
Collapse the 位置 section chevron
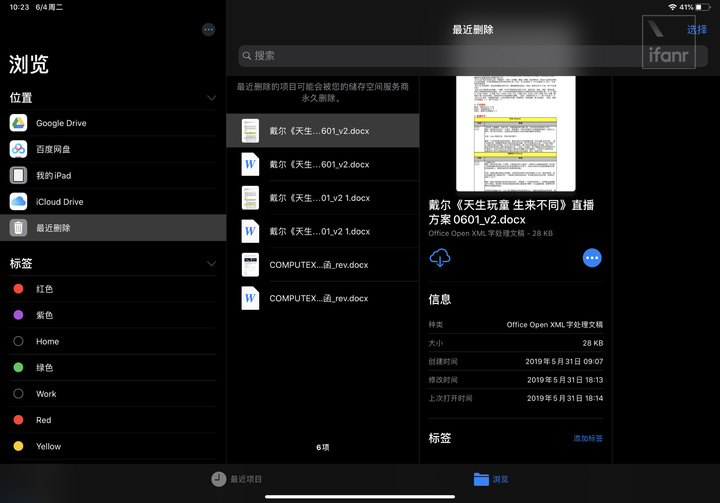pos(211,98)
